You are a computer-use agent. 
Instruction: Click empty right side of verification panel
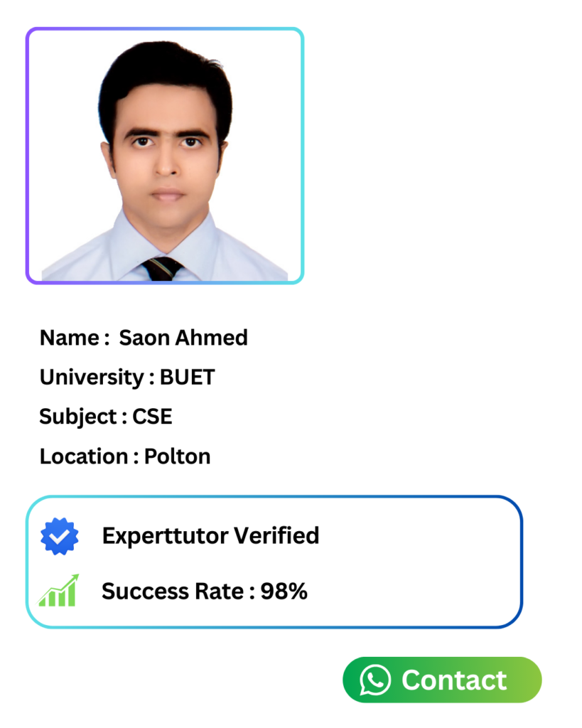click(426, 562)
